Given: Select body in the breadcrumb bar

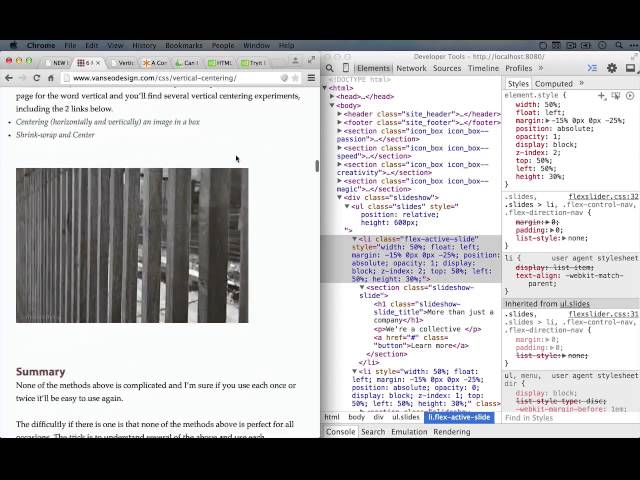Looking at the screenshot, I should (x=356, y=417).
